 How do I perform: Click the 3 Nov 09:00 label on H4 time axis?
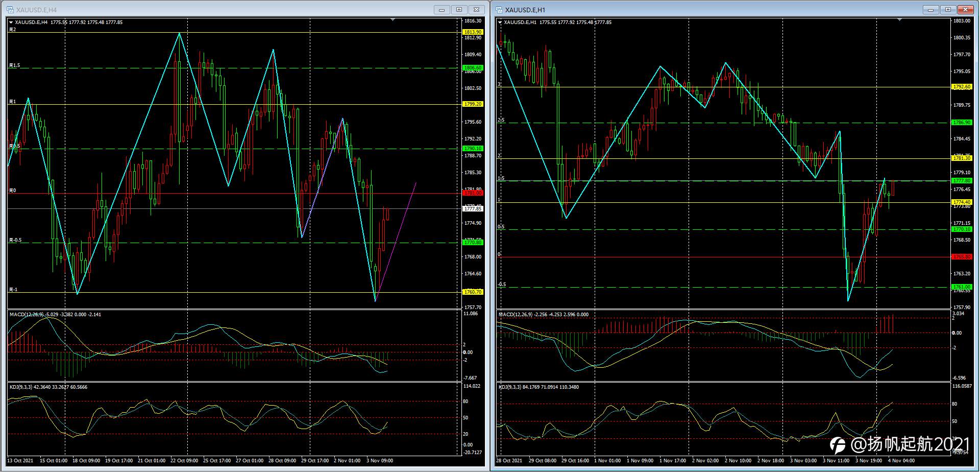pos(380,461)
